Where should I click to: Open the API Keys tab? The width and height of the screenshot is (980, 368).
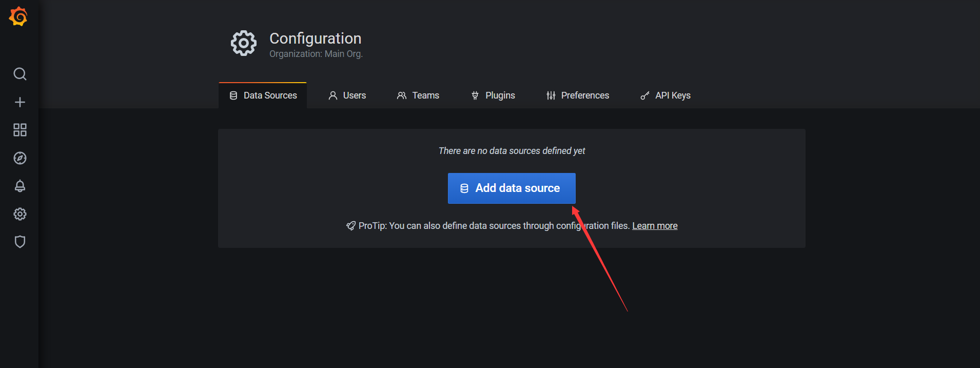(665, 95)
